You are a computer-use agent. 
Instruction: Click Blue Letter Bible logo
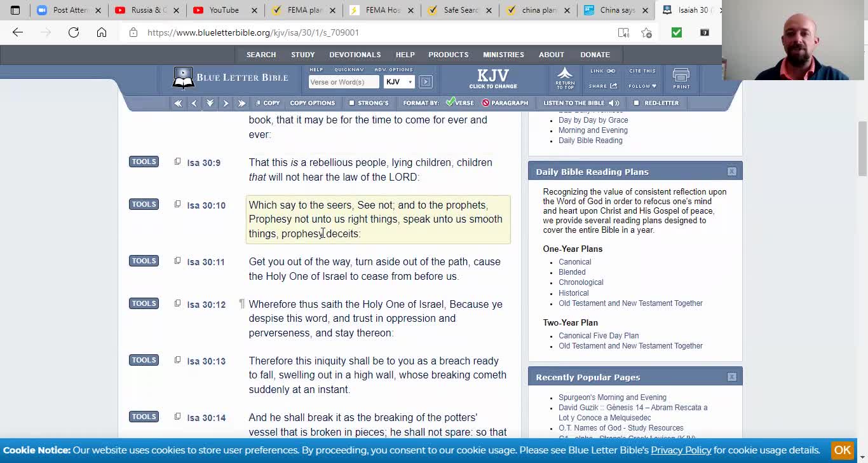(230, 78)
